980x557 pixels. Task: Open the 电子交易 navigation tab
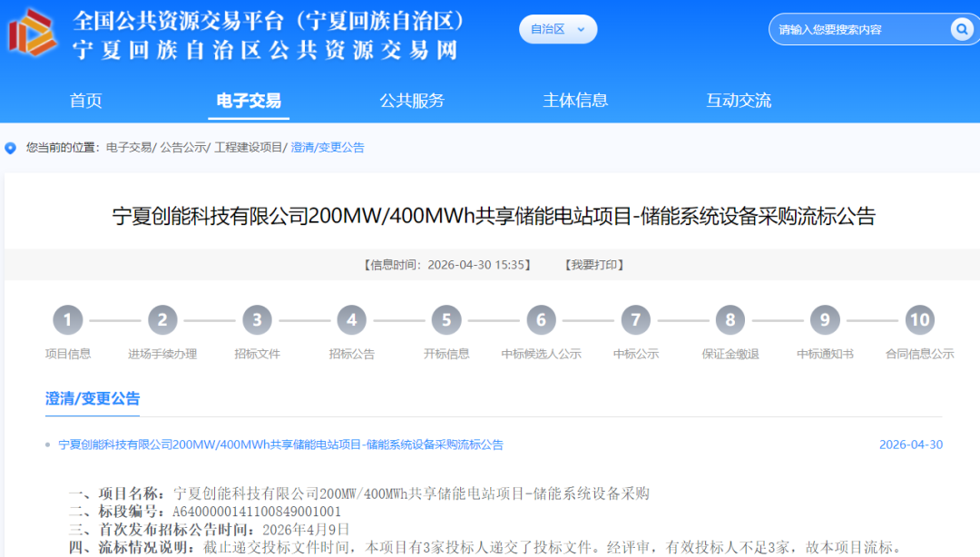tap(249, 101)
